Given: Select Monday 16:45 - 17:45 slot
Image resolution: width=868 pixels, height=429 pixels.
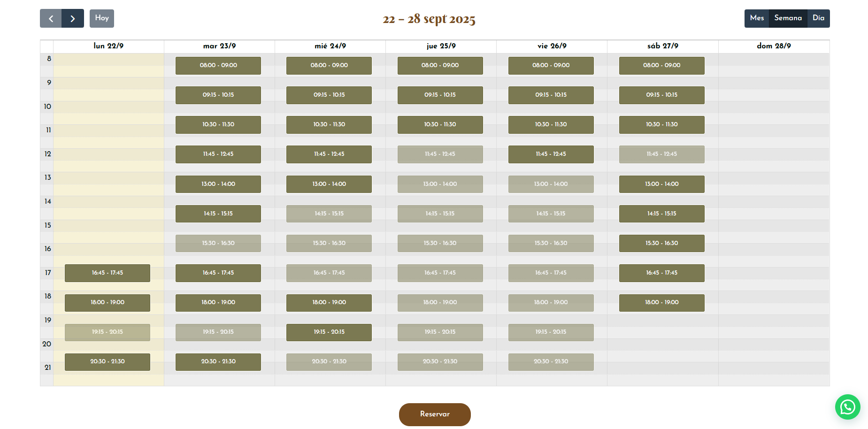Looking at the screenshot, I should point(108,273).
